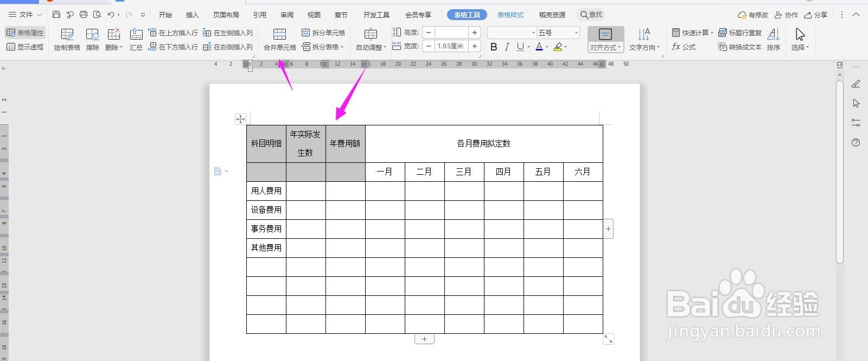Viewport: 868px width, 361px height.
Task: Open the help question mark icon in sidebar
Action: pos(856,143)
